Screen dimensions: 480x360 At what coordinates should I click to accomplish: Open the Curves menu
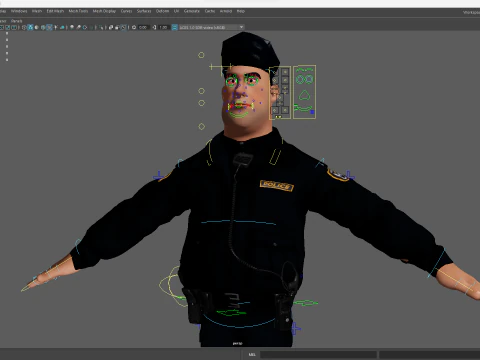[x=126, y=11]
